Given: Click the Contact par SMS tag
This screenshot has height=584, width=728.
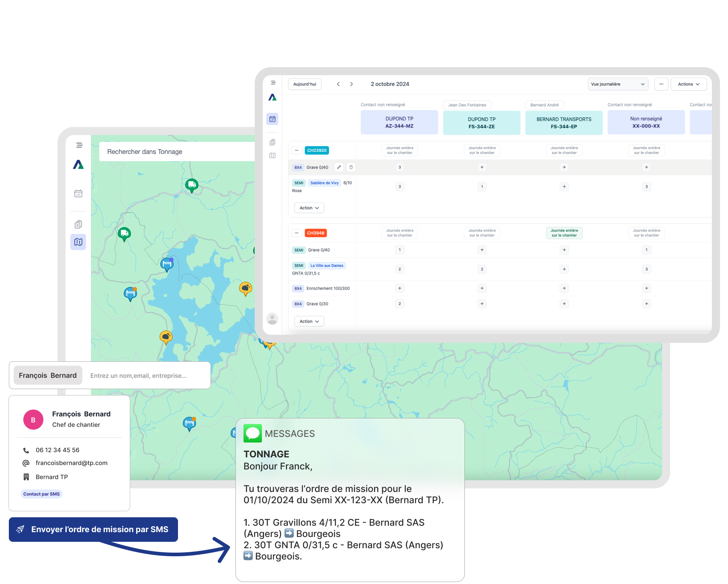Looking at the screenshot, I should coord(41,494).
